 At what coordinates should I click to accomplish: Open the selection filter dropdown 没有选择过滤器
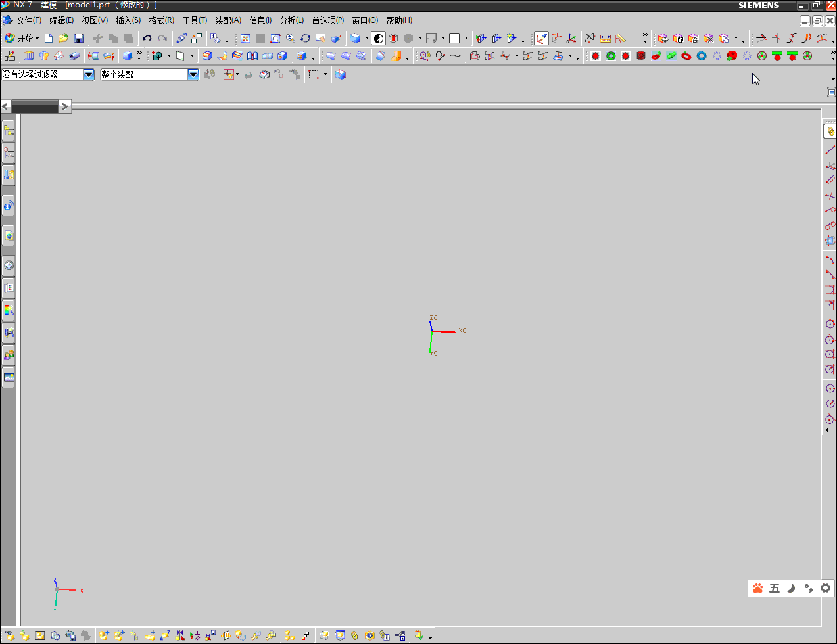tap(89, 74)
